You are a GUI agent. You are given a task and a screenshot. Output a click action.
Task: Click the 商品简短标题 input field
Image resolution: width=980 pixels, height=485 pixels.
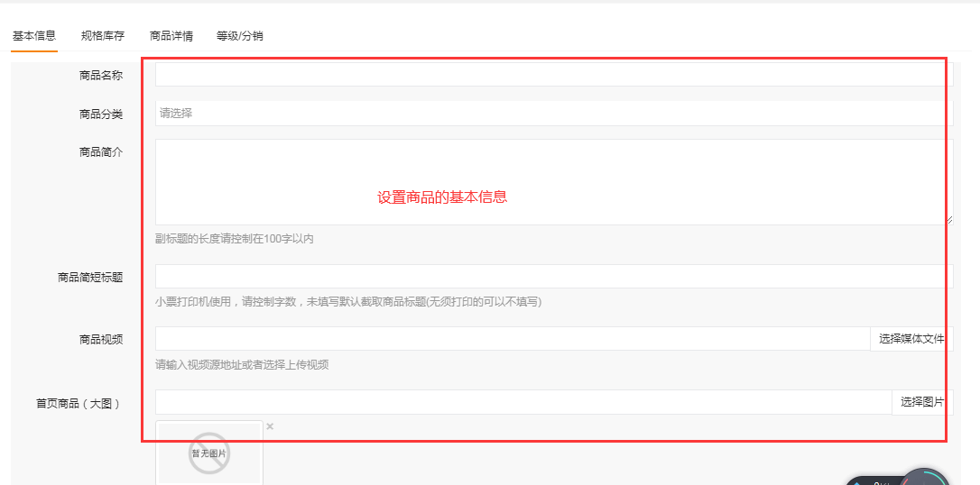(x=554, y=277)
